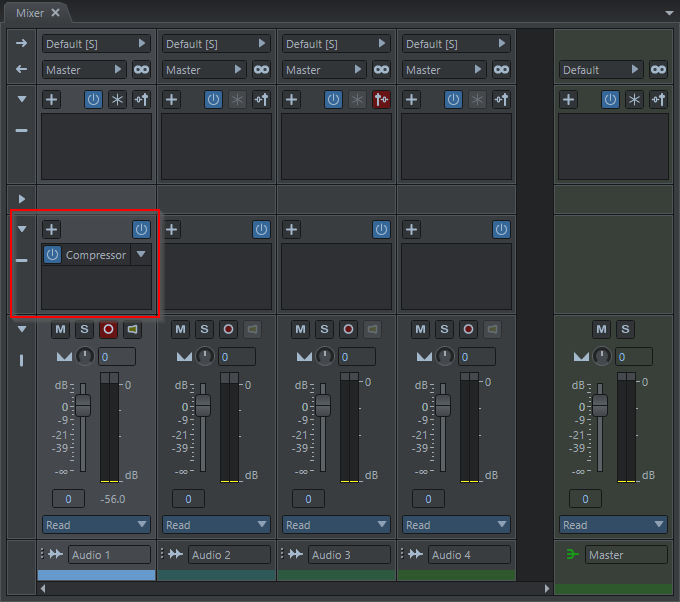
Task: Select the Mixer tab
Action: [x=30, y=13]
